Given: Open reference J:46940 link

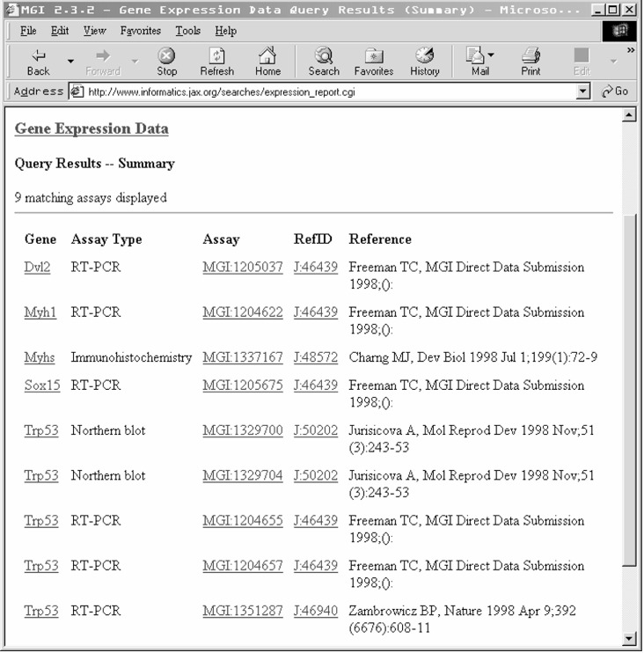Looking at the screenshot, I should pyautogui.click(x=316, y=611).
